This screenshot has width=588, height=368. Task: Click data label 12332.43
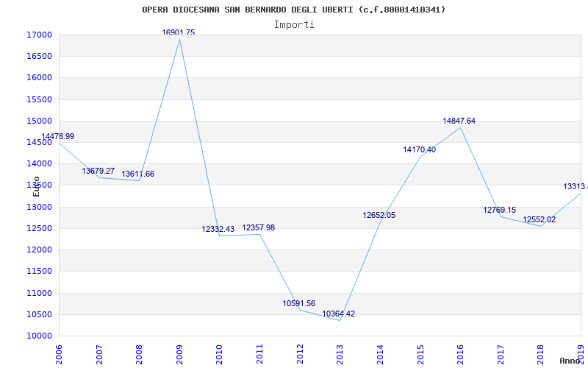click(x=218, y=229)
